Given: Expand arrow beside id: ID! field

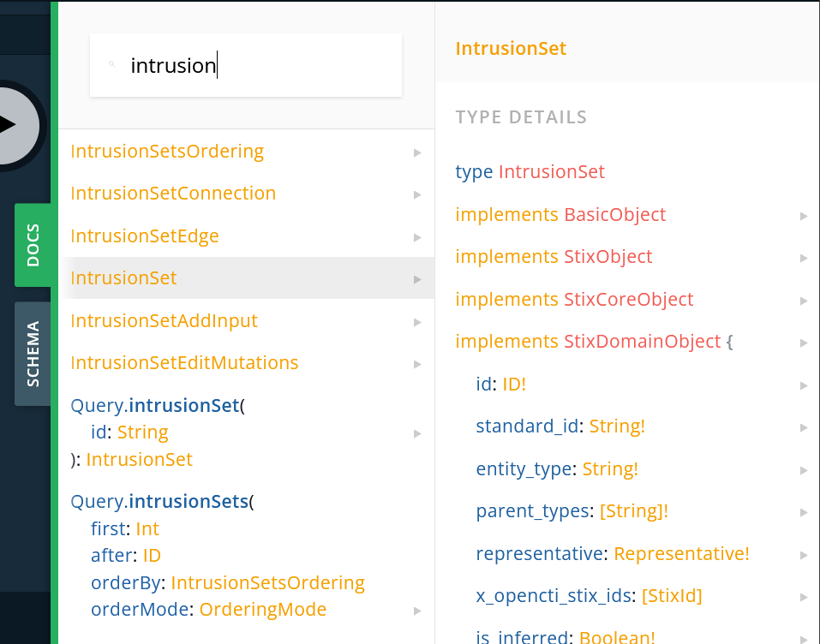Looking at the screenshot, I should tap(804, 385).
